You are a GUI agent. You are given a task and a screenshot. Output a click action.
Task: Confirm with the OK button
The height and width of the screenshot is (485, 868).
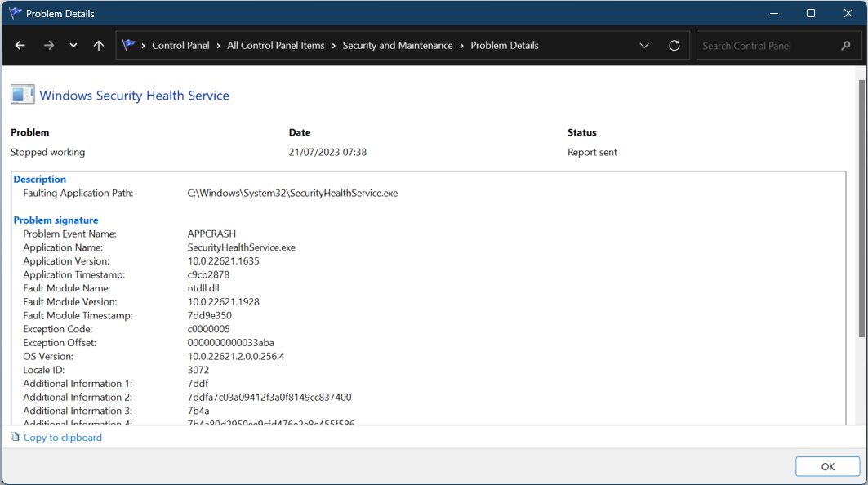[828, 467]
